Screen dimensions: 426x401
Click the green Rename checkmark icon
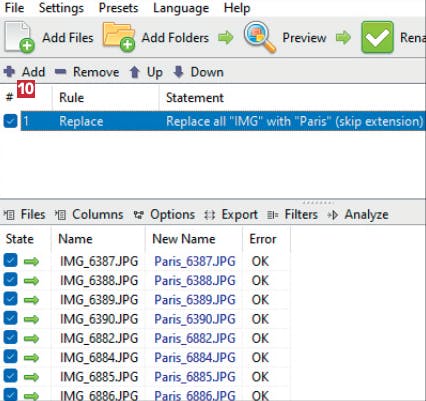377,37
